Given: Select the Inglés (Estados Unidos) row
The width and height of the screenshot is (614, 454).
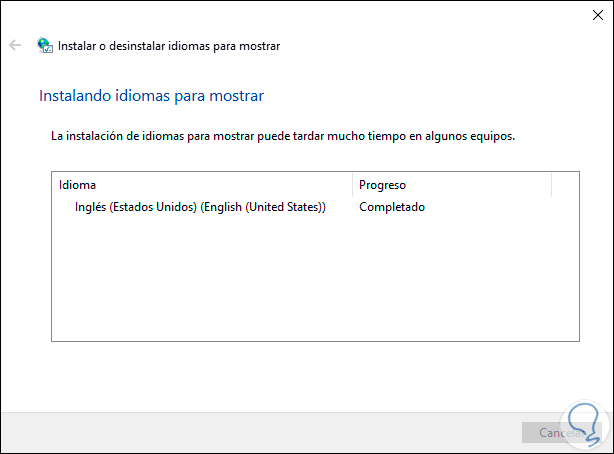Looking at the screenshot, I should pyautogui.click(x=200, y=207).
